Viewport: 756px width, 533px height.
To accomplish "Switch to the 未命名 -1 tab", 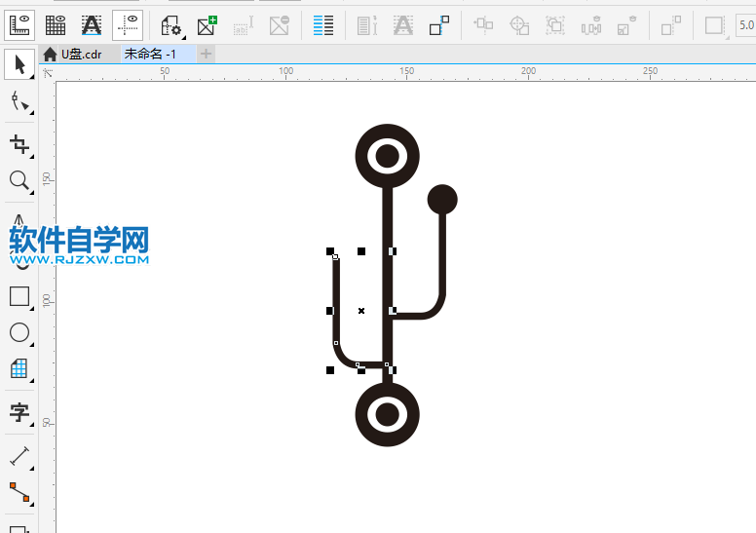I will pyautogui.click(x=150, y=55).
